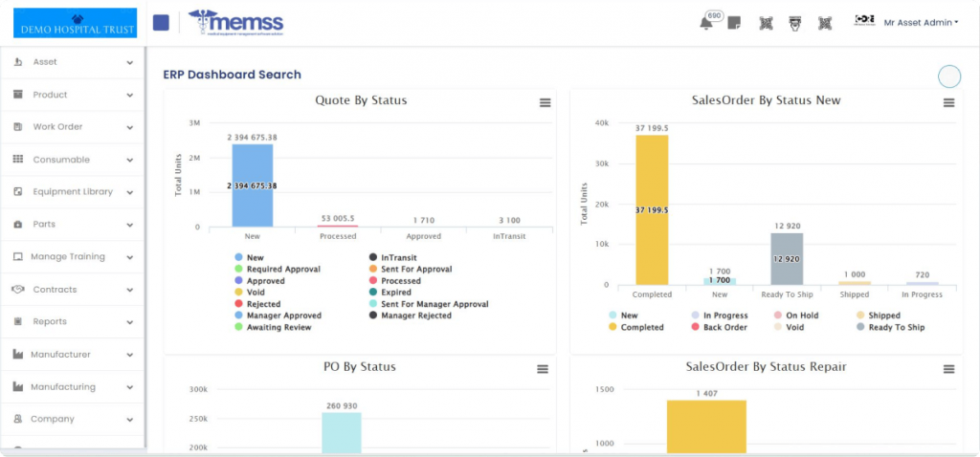Click Ready To Ship bar in chart
Image resolution: width=980 pixels, height=457 pixels.
point(787,258)
